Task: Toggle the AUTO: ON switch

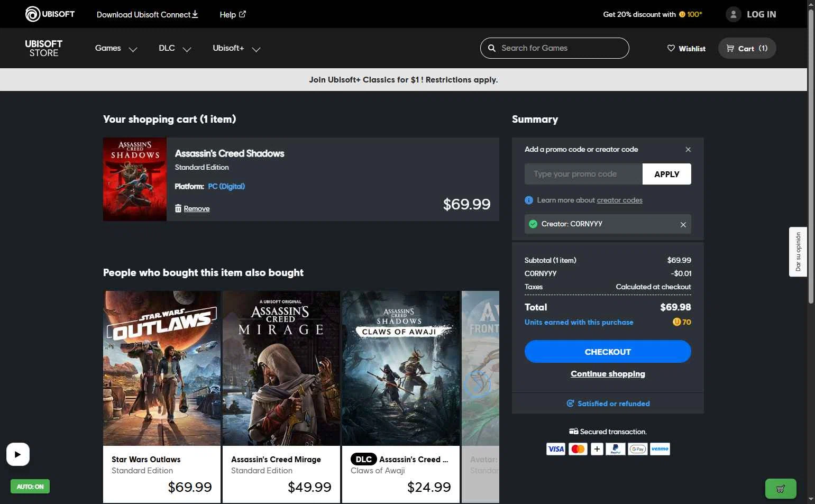Action: 30,487
